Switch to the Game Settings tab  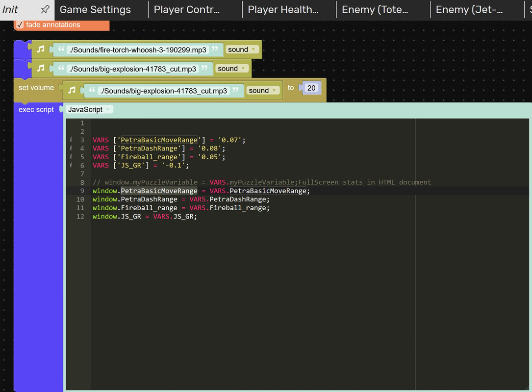(x=95, y=10)
